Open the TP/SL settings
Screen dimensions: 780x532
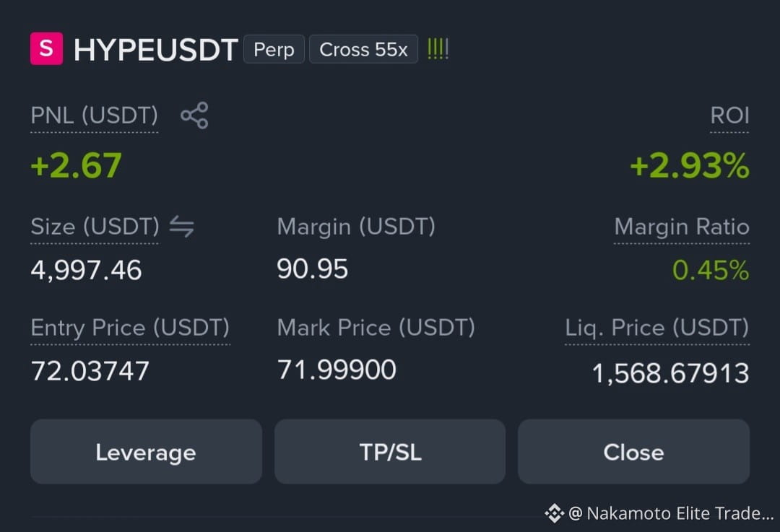pos(390,451)
